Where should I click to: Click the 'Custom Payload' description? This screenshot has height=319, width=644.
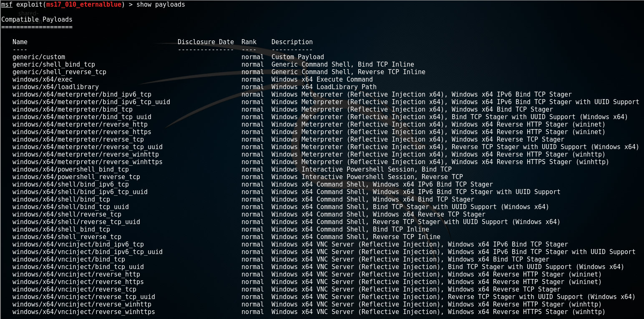tap(298, 57)
